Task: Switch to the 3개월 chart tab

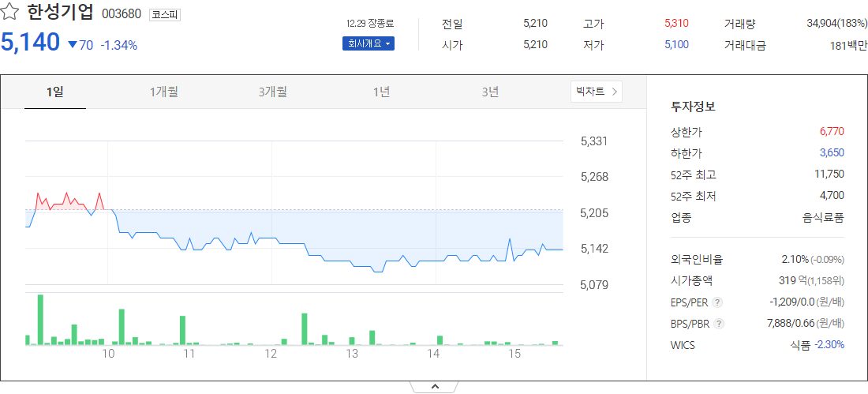Action: [272, 92]
